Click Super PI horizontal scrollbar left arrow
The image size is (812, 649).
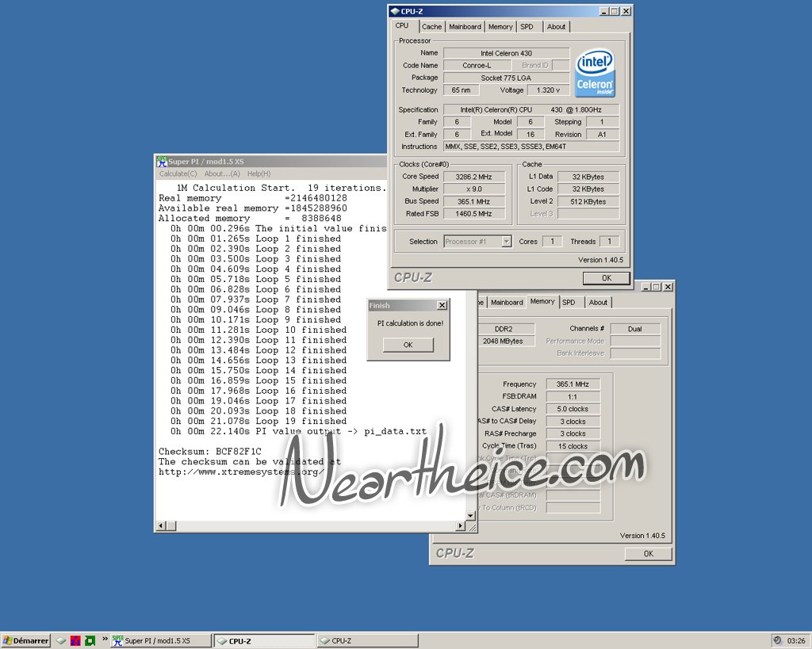tap(161, 526)
